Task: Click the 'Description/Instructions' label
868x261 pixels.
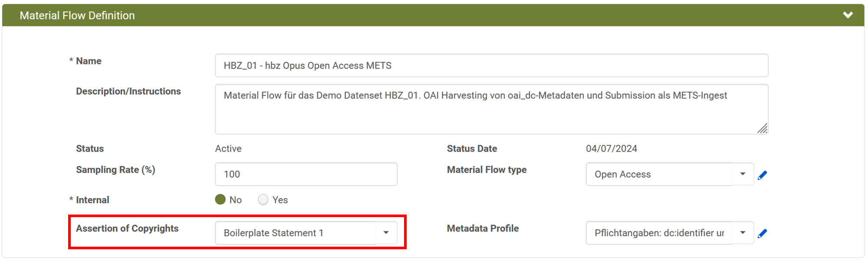Action: point(128,91)
